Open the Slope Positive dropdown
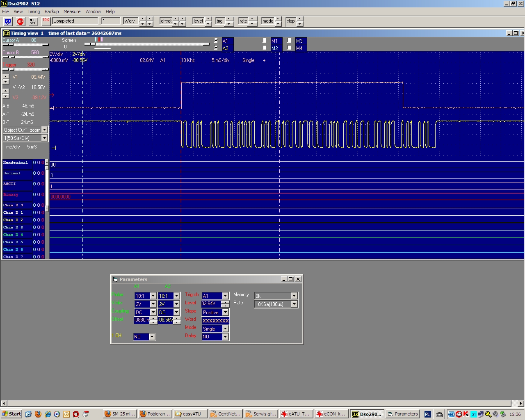 coord(225,313)
